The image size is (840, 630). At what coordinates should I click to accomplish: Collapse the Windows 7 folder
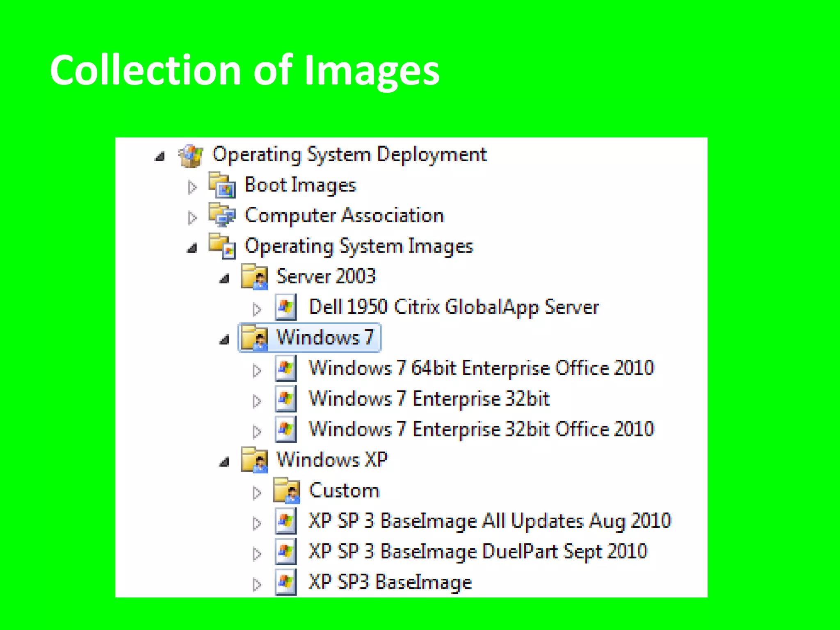(224, 340)
